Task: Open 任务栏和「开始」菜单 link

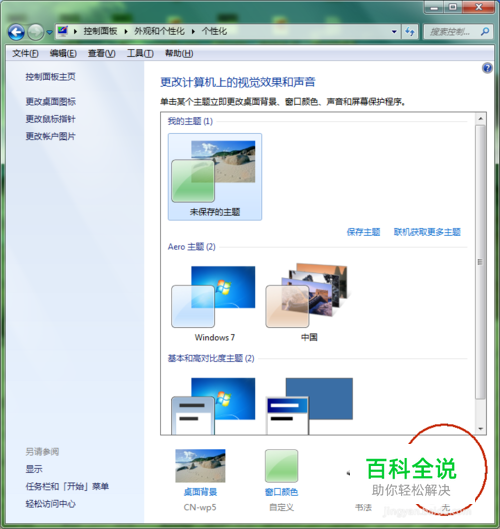Action: pos(67,486)
